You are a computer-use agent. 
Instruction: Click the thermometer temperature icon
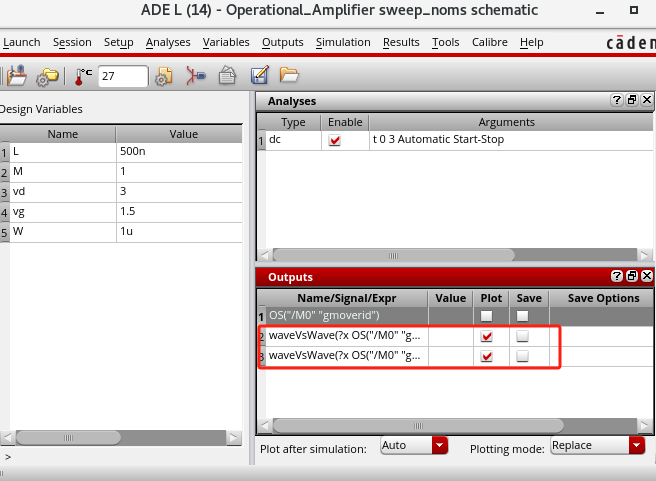pyautogui.click(x=83, y=77)
